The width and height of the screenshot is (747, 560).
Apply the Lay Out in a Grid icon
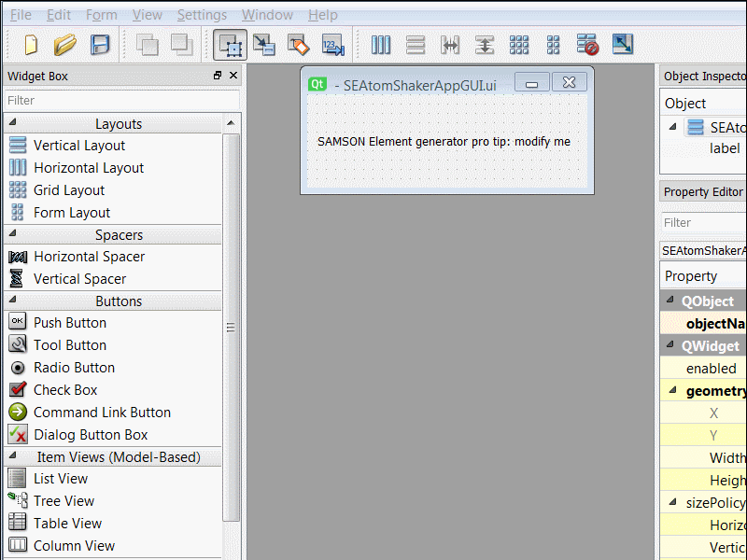point(519,44)
